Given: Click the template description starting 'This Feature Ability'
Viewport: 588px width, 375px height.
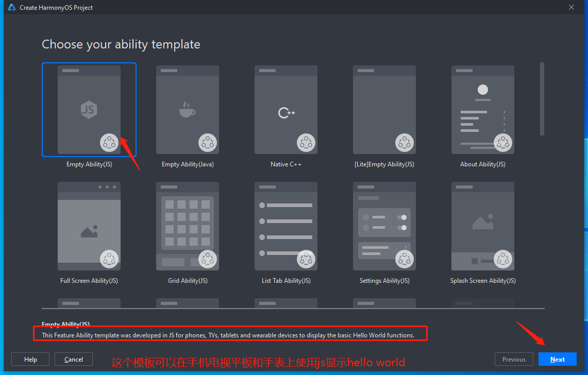Looking at the screenshot, I should pyautogui.click(x=228, y=335).
